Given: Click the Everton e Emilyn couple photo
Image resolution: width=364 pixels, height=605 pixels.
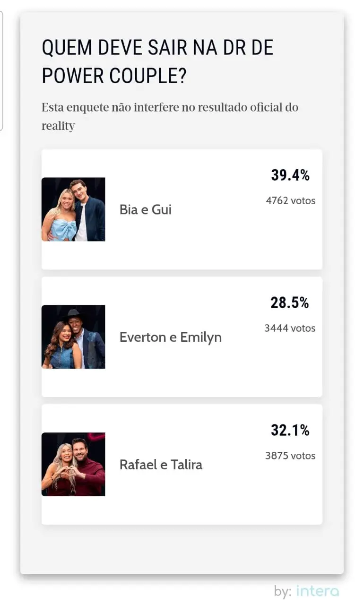Looking at the screenshot, I should (73, 337).
